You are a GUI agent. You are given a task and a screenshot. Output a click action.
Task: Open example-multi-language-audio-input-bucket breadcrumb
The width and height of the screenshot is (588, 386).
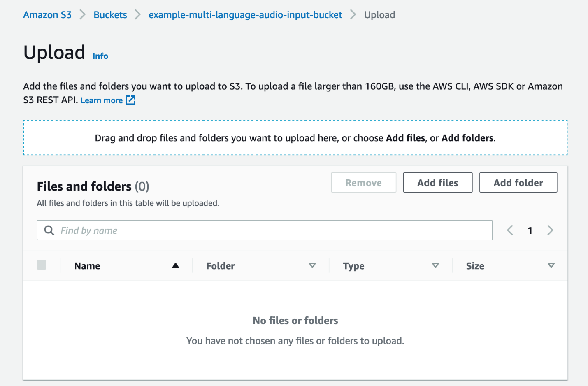pyautogui.click(x=245, y=15)
